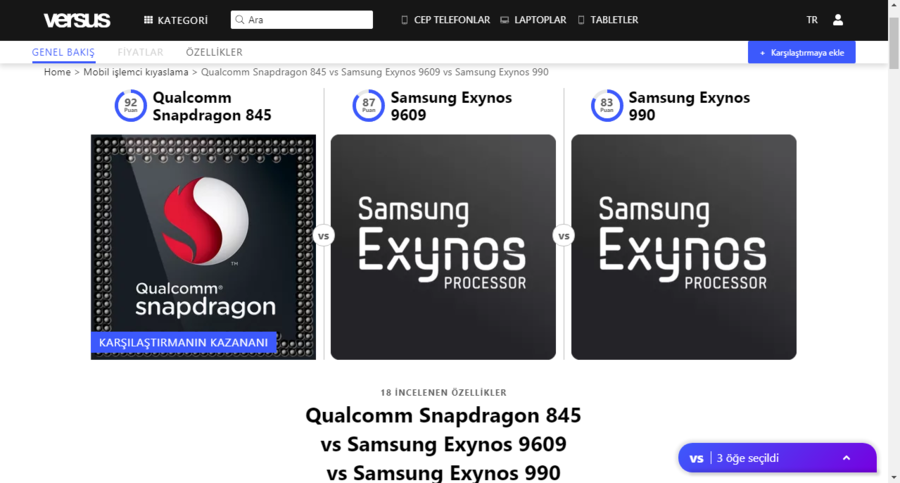Switch to the ÖZELLİKLER tab
Image resolution: width=900 pixels, height=483 pixels.
(214, 52)
